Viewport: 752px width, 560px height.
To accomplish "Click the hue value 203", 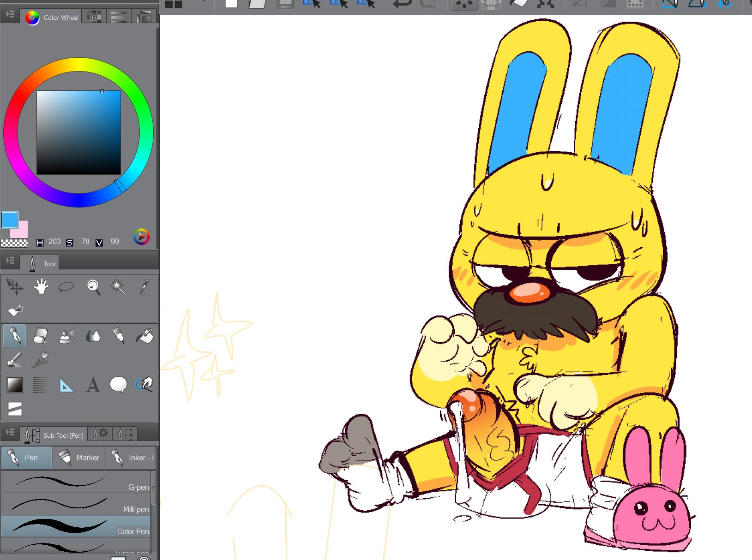I will pyautogui.click(x=54, y=242).
